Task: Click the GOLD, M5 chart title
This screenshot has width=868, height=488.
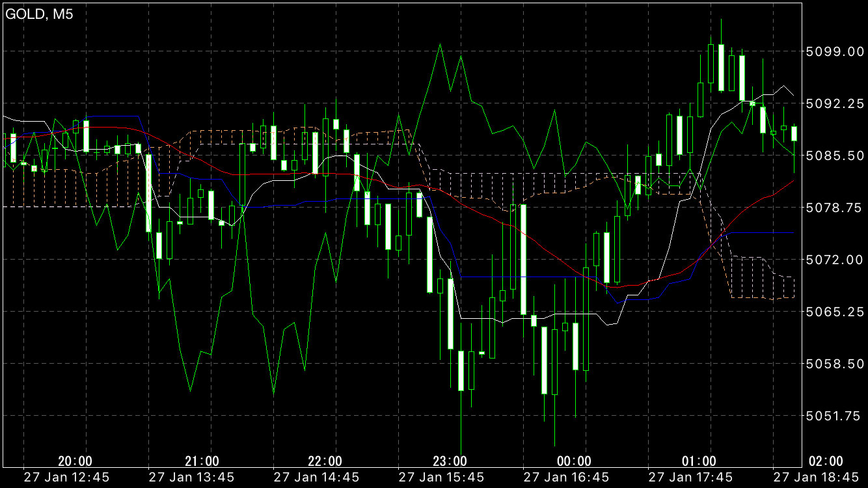Action: point(39,15)
